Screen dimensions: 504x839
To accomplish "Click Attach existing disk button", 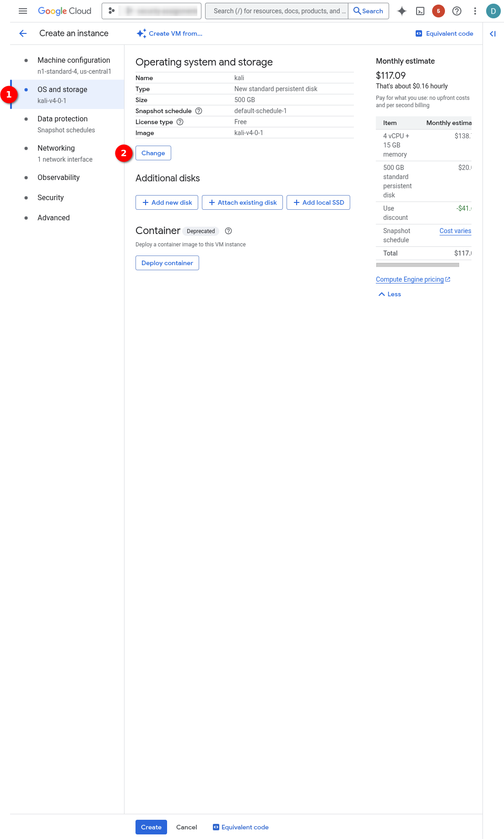I will (x=242, y=202).
